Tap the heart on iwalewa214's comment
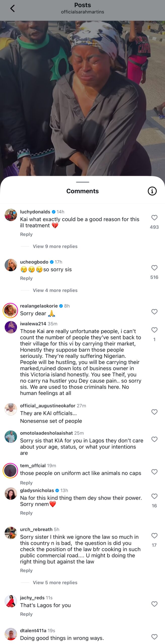 (154, 330)
